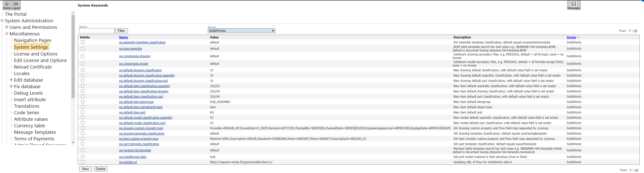This screenshot has height=173, width=644.
Task: Tick the sw.update.url delete checkbox
Action: [x=83, y=162]
